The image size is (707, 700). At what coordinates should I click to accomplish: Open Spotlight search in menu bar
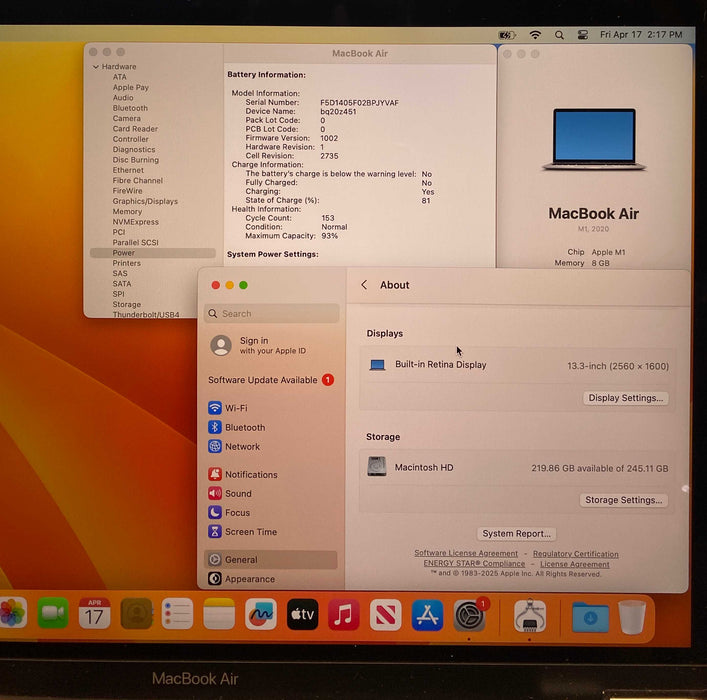559,35
